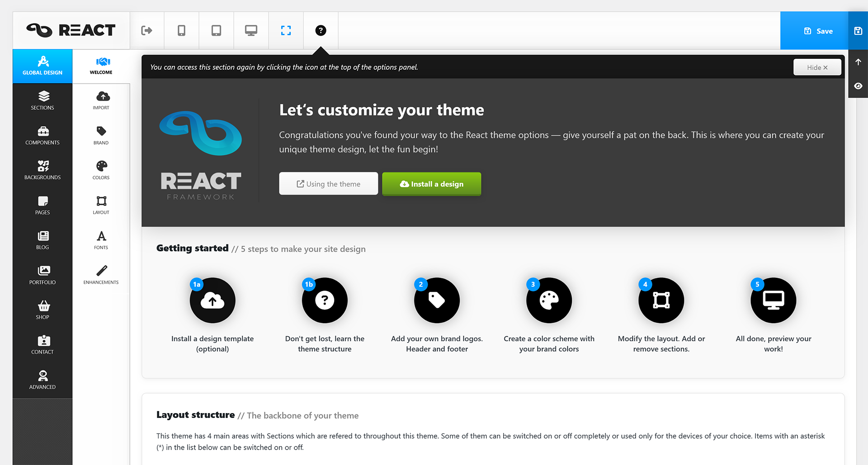Open the Backgrounds sidebar section
Viewport: 868px width, 465px height.
[x=42, y=170]
